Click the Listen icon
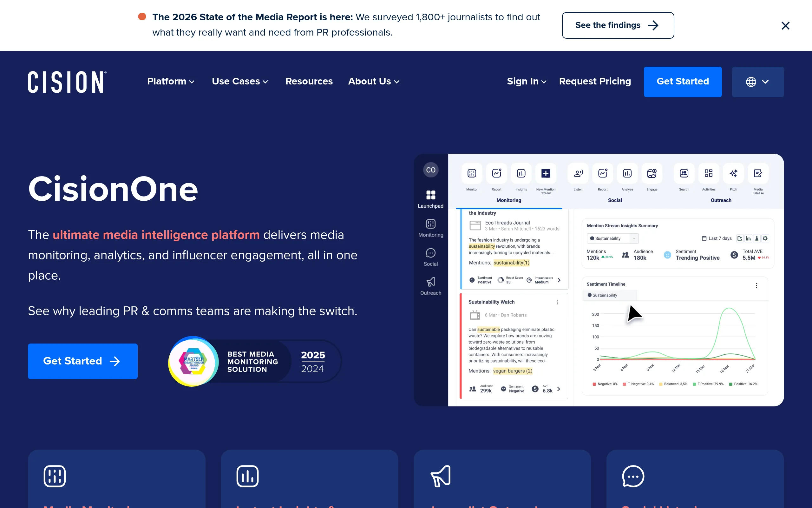The image size is (812, 508). tap(578, 173)
